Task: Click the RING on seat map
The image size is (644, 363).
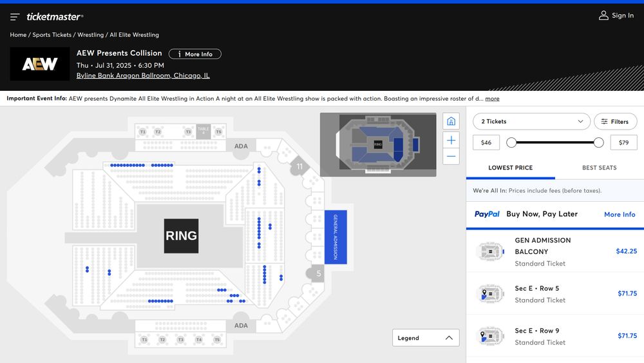Action: click(181, 235)
